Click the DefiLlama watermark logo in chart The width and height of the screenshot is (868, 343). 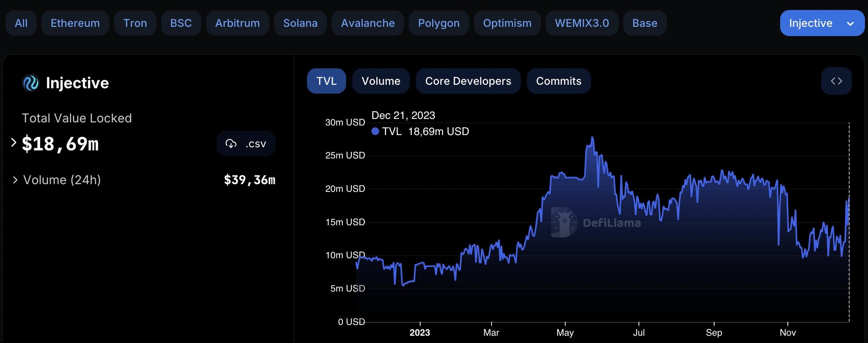(564, 222)
